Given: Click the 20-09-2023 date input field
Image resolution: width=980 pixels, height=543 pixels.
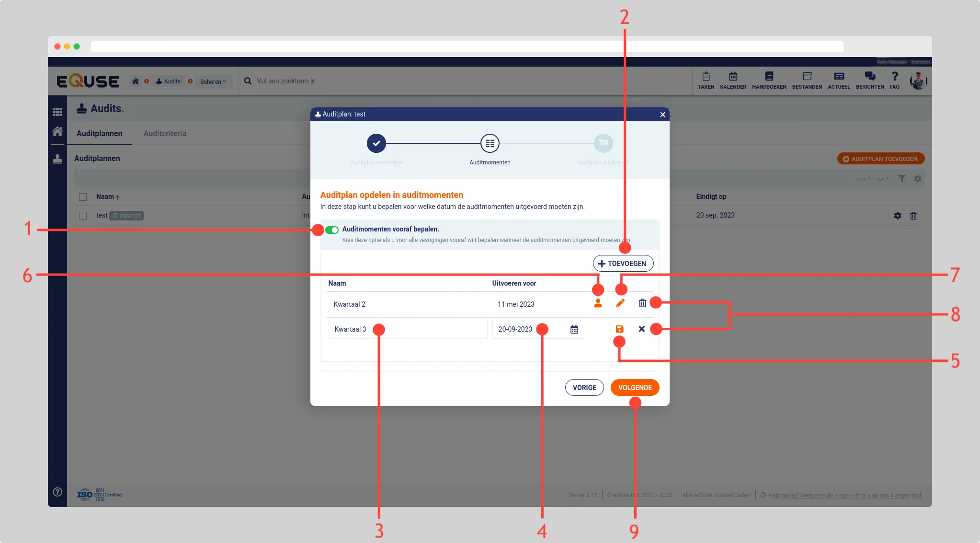Looking at the screenshot, I should [538, 329].
